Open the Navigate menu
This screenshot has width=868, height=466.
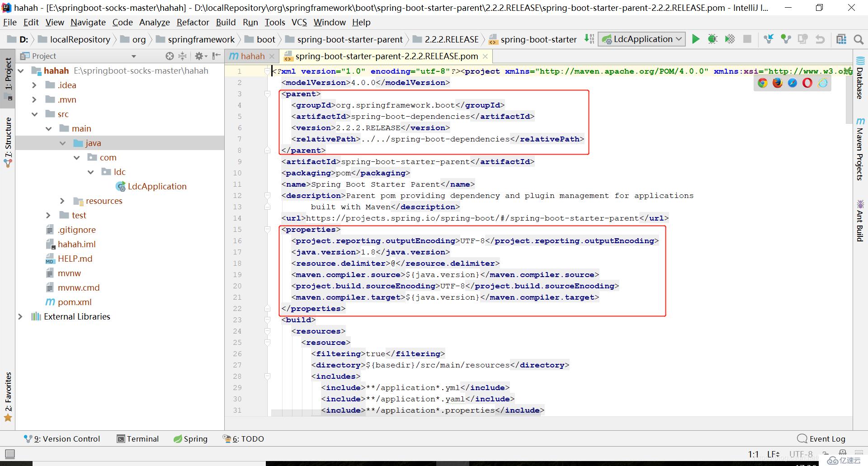(88, 22)
